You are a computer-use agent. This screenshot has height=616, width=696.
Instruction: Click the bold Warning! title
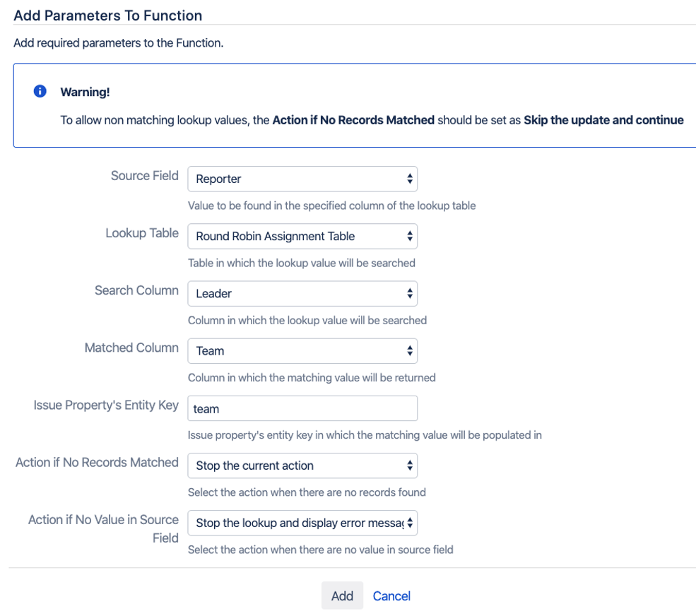85,93
